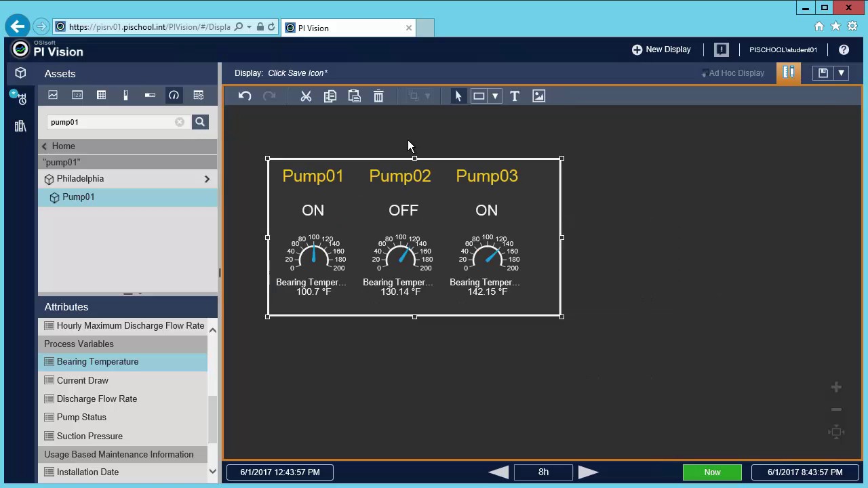Open the Events pane icon
Screen dimensions: 868x488
[20, 98]
